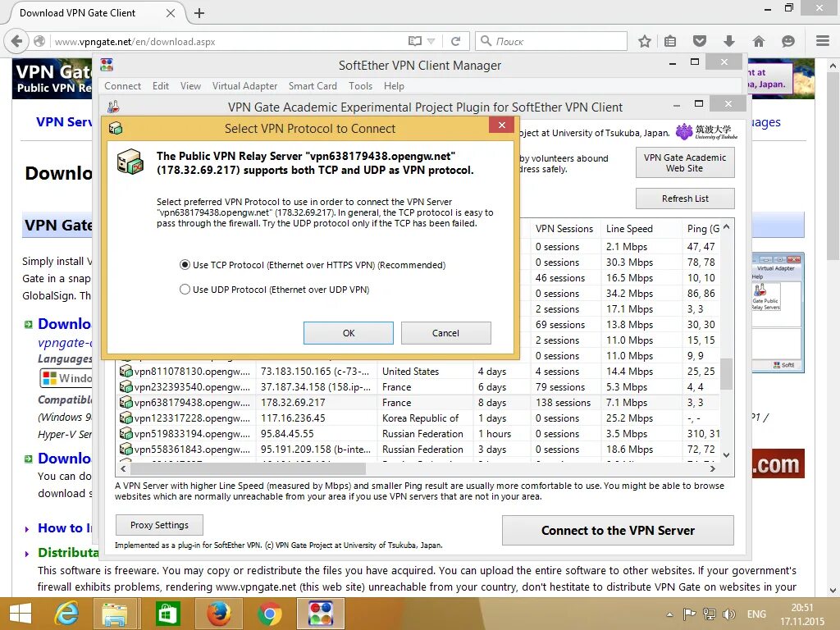Image resolution: width=840 pixels, height=630 pixels.
Task: Open Windows Store from taskbar
Action: (x=167, y=614)
